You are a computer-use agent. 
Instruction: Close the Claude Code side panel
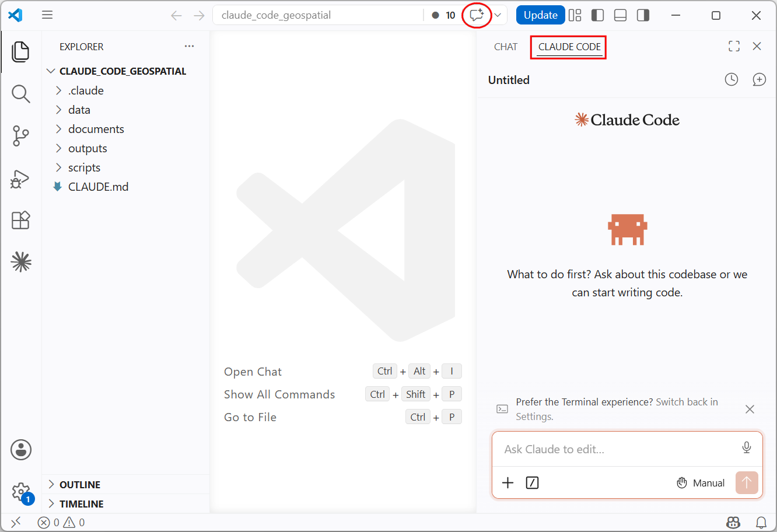pos(757,46)
